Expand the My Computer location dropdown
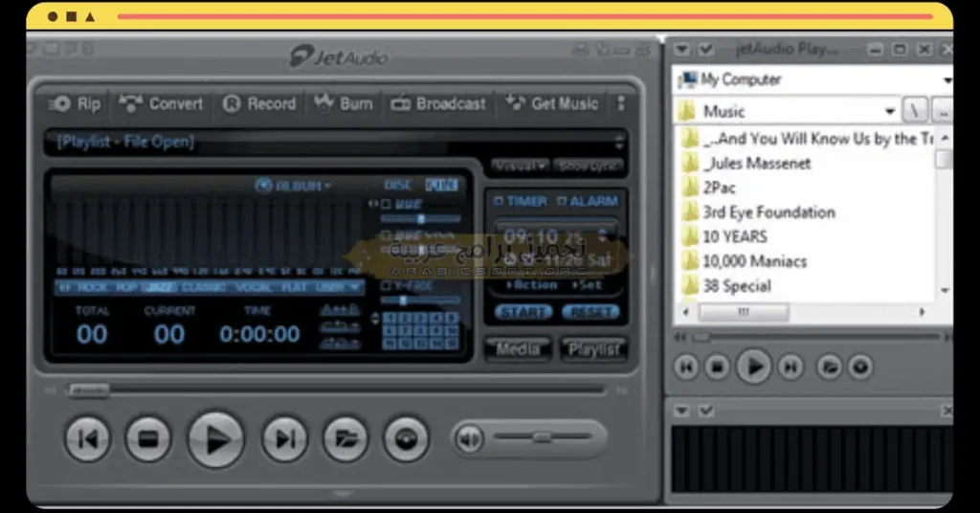Image resolution: width=980 pixels, height=513 pixels. [x=947, y=80]
